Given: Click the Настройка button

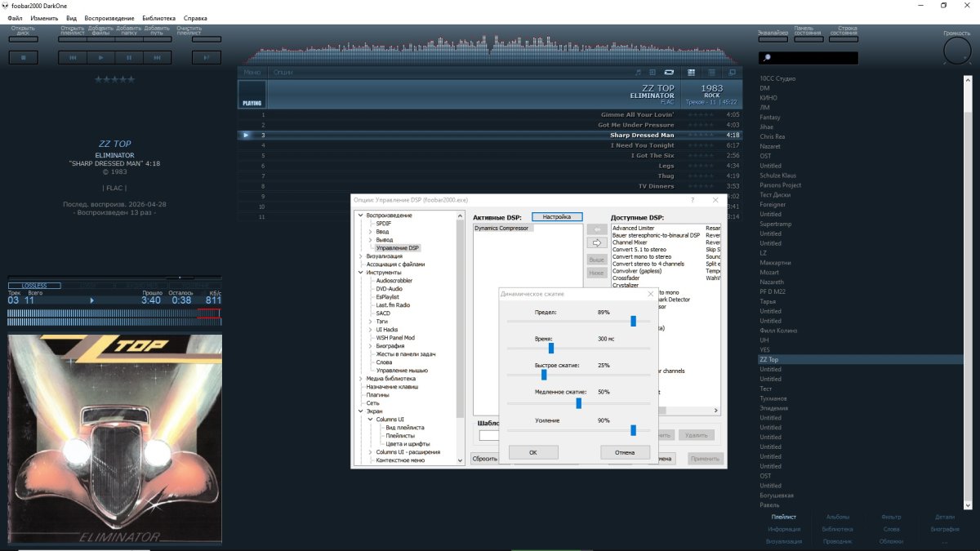Looking at the screenshot, I should 557,217.
